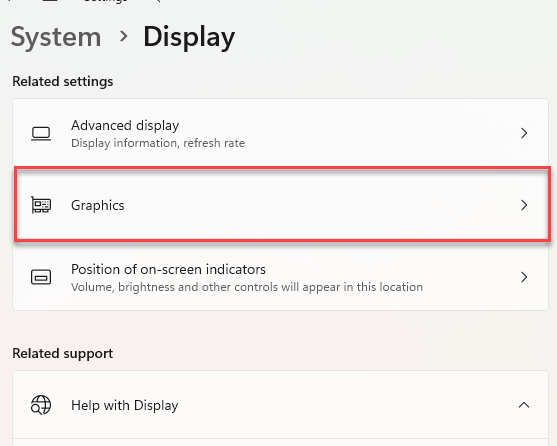Click the on-screen indicators position icon
Viewport: 557px width, 446px height.
[x=41, y=277]
